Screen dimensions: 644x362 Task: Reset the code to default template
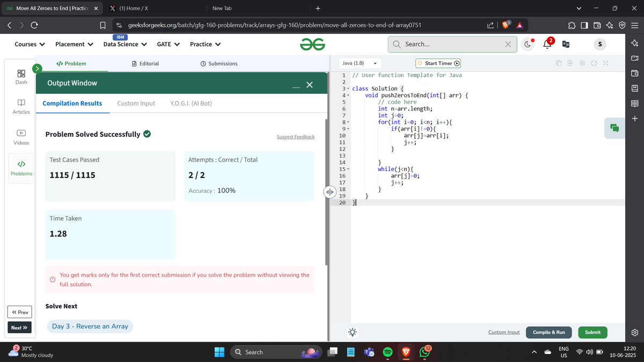coord(594,63)
